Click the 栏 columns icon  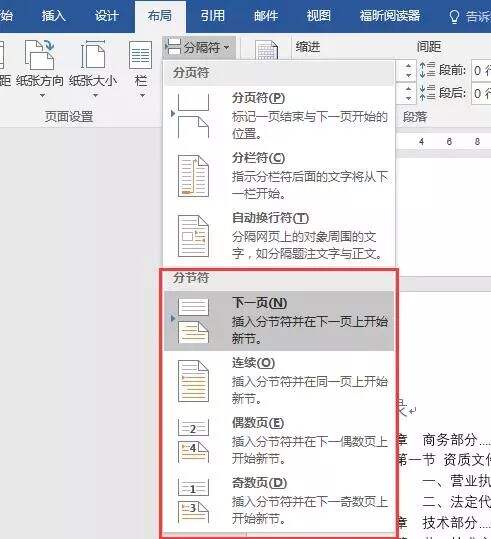point(141,55)
